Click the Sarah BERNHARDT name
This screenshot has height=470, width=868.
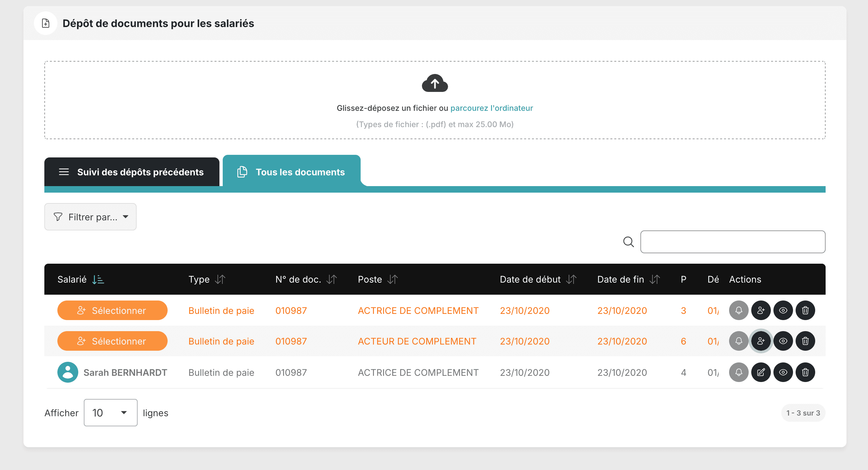125,372
